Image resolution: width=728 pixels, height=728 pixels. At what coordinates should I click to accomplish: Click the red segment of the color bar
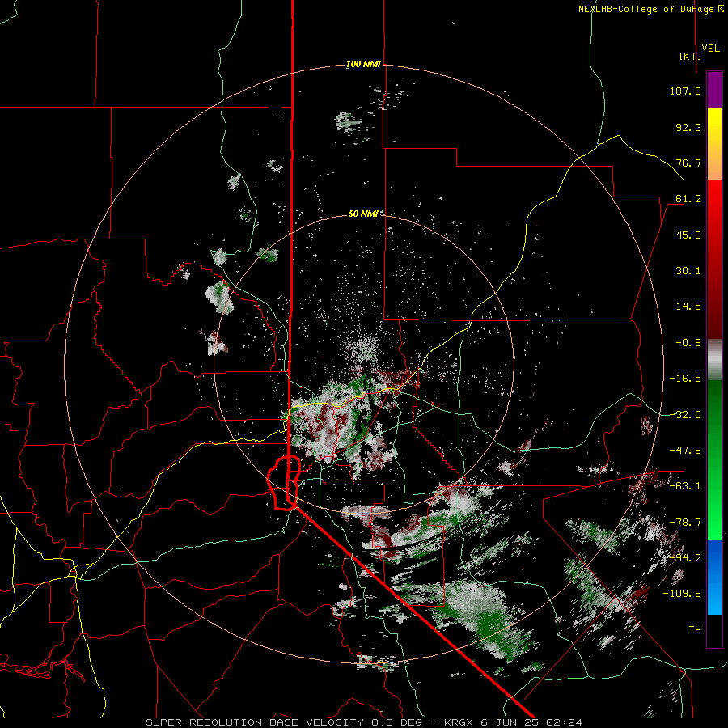tap(714, 259)
